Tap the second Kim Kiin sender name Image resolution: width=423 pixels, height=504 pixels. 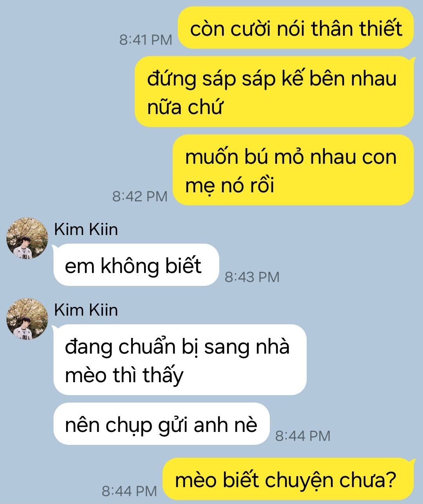[x=86, y=310]
